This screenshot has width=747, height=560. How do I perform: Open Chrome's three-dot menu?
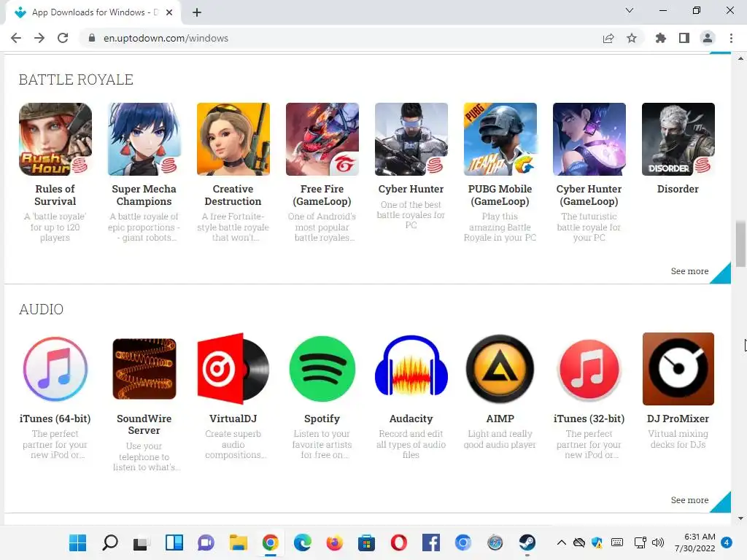(731, 38)
